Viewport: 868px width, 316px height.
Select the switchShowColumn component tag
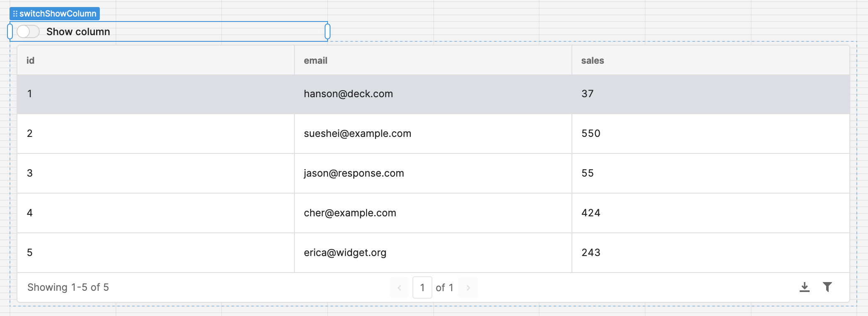click(x=55, y=14)
